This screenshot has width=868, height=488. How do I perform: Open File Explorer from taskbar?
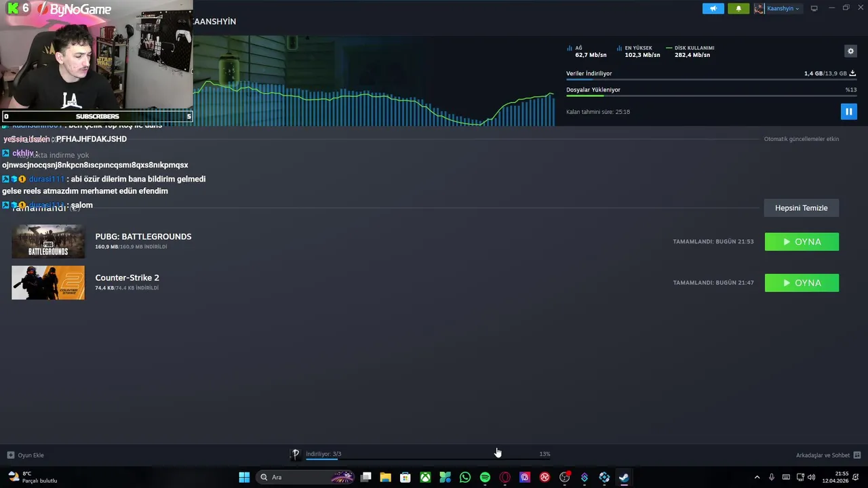pyautogui.click(x=385, y=477)
